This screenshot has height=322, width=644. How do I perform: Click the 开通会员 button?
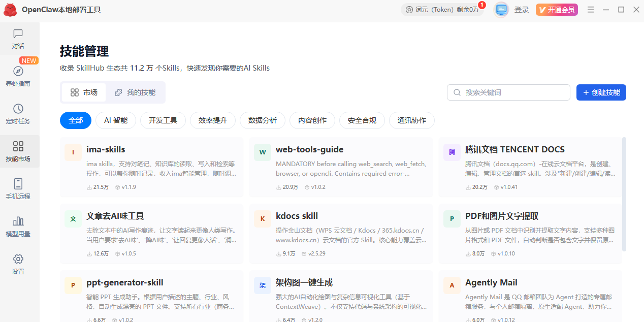pos(557,10)
